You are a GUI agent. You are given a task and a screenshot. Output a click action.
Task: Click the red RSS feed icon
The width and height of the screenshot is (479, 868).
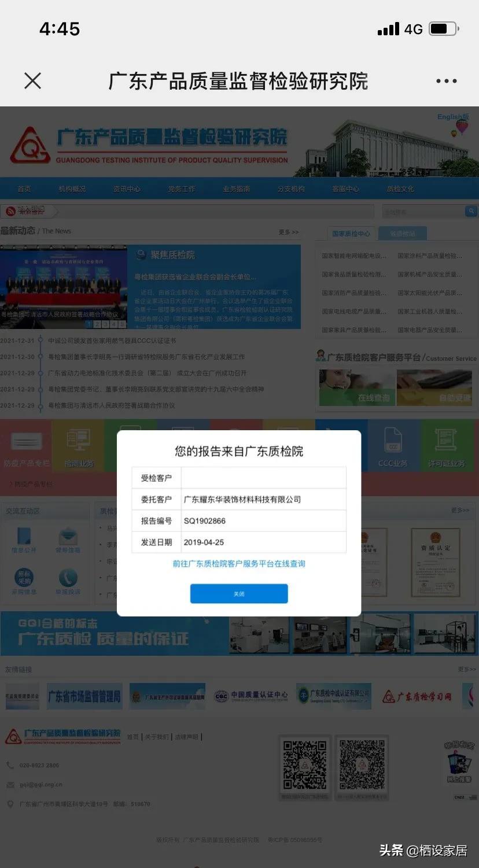pyautogui.click(x=10, y=211)
